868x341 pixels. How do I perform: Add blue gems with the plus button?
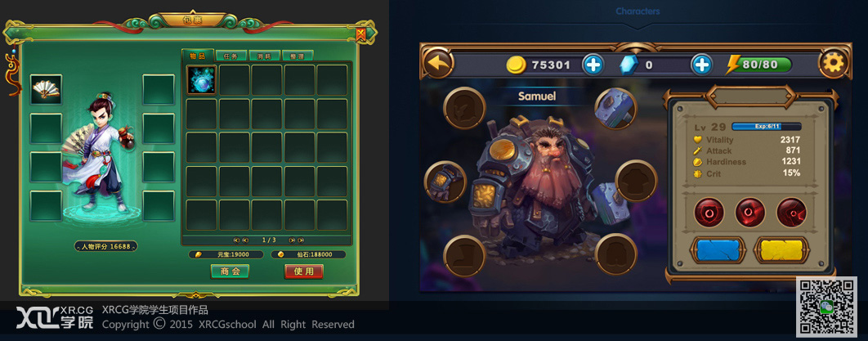701,65
